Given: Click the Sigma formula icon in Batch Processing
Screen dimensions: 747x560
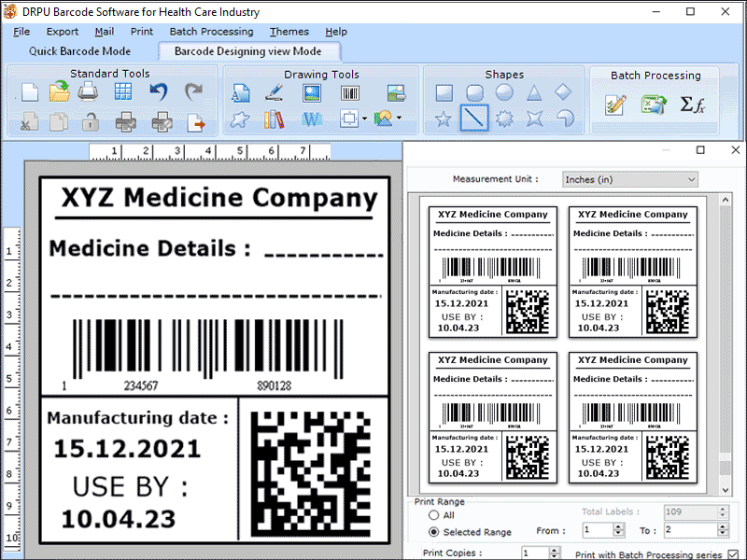Looking at the screenshot, I should click(x=693, y=105).
